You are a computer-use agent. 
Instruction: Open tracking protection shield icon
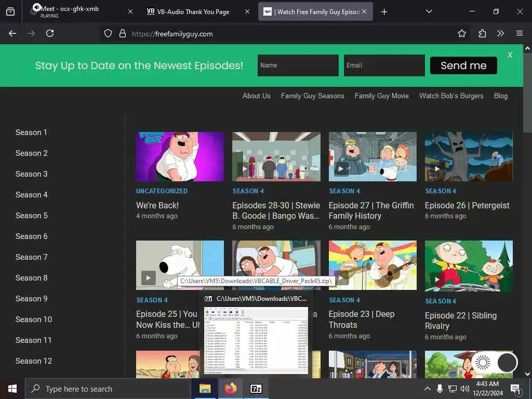108,34
